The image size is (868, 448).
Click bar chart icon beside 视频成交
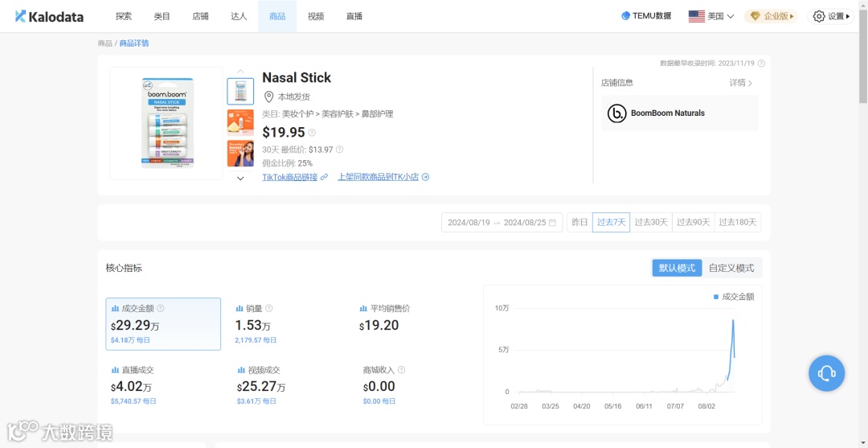[x=241, y=370]
